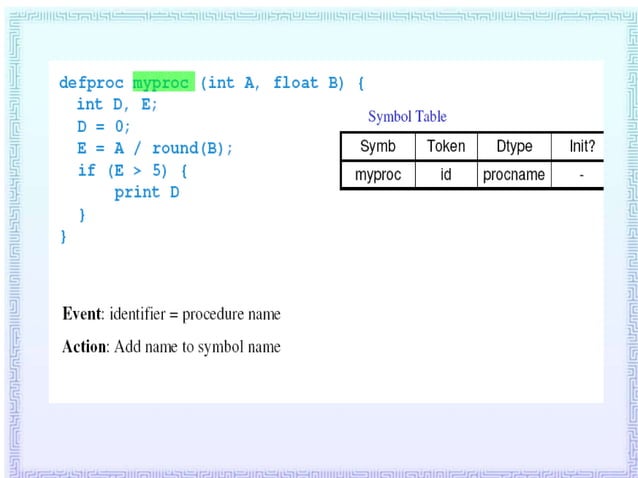Click the 'E = A / round(B);' line
This screenshot has height=478, width=638.
click(155, 148)
